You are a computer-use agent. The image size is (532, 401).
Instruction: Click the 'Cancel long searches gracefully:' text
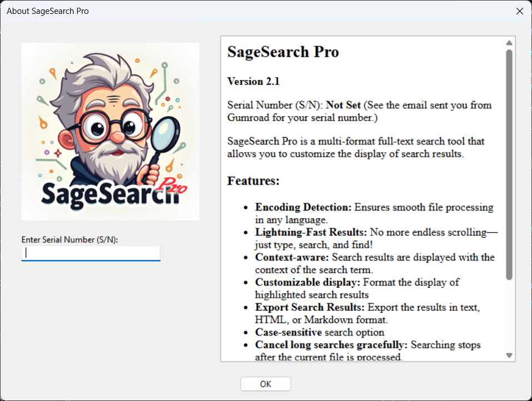pos(331,345)
